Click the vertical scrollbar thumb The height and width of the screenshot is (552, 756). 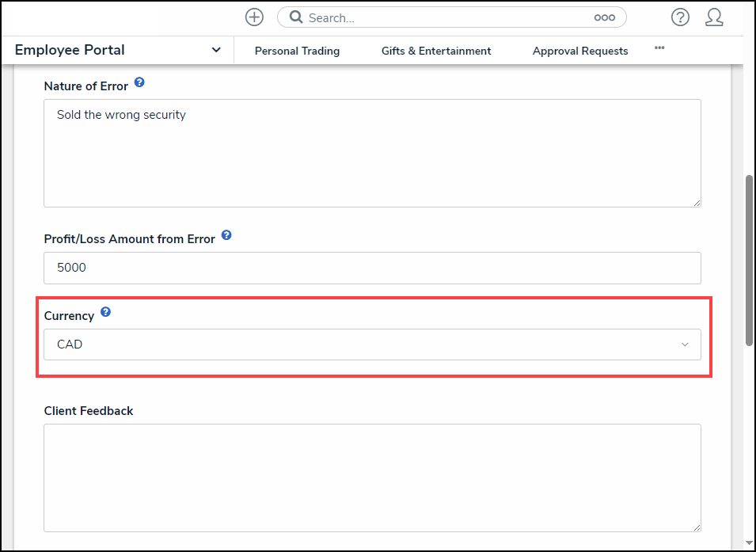749,260
